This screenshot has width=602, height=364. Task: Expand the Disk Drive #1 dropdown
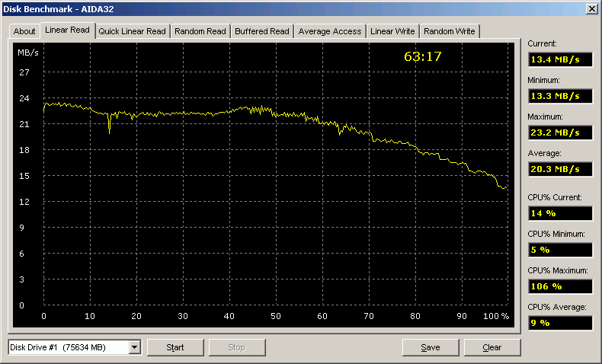pos(135,347)
